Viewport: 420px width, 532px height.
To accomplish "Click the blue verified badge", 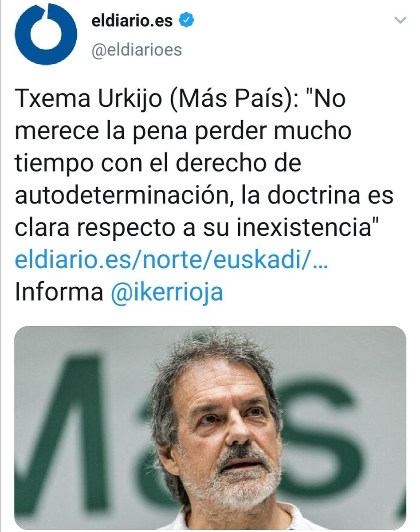I will pyautogui.click(x=184, y=21).
